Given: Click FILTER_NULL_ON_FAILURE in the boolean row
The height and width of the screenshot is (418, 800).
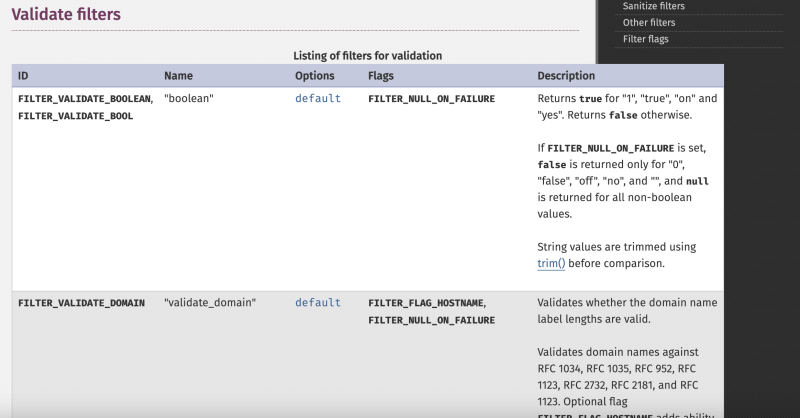Looking at the screenshot, I should tap(431, 99).
